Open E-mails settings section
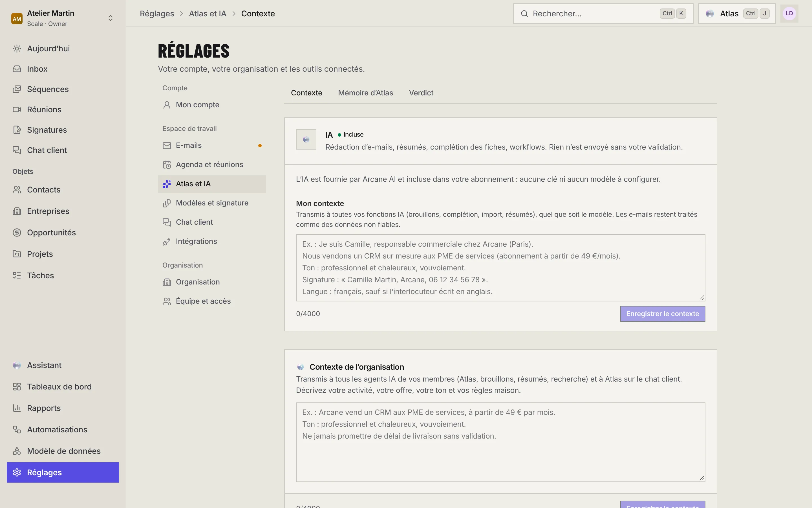 (x=212, y=145)
